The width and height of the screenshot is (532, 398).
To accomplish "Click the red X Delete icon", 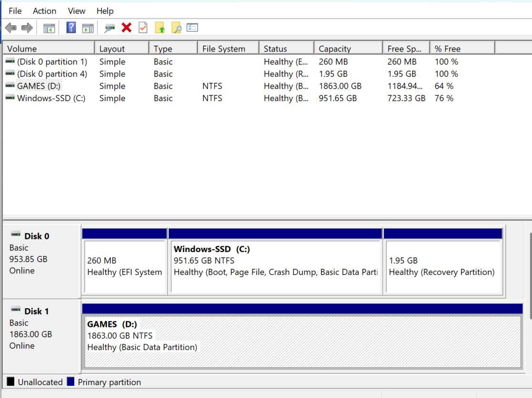I will click(126, 28).
